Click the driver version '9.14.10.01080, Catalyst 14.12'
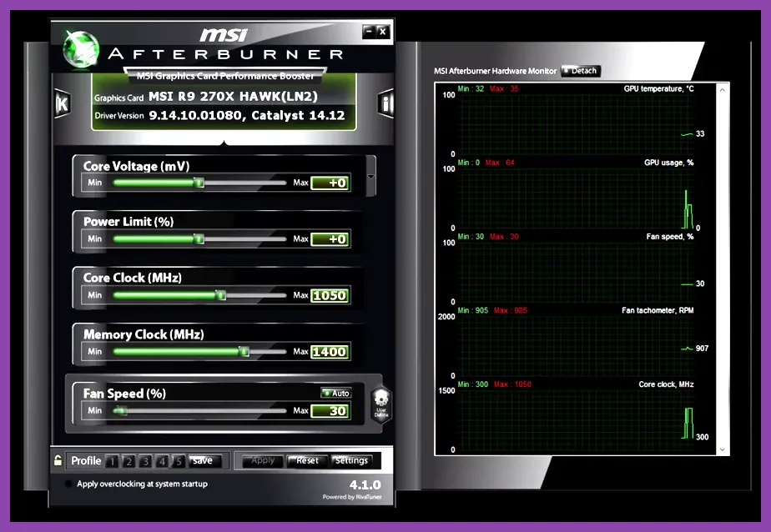Screen dimensions: 771x532 [247, 115]
